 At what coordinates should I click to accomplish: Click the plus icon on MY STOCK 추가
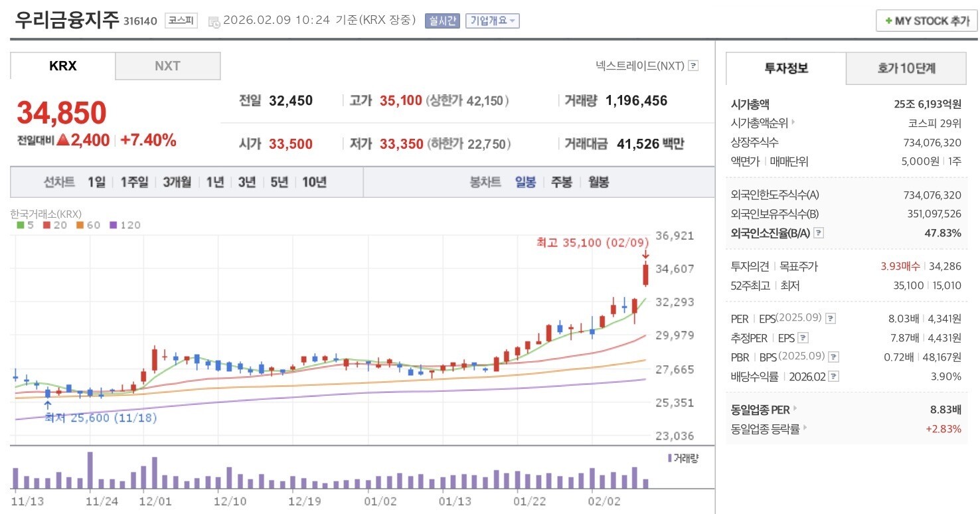888,21
